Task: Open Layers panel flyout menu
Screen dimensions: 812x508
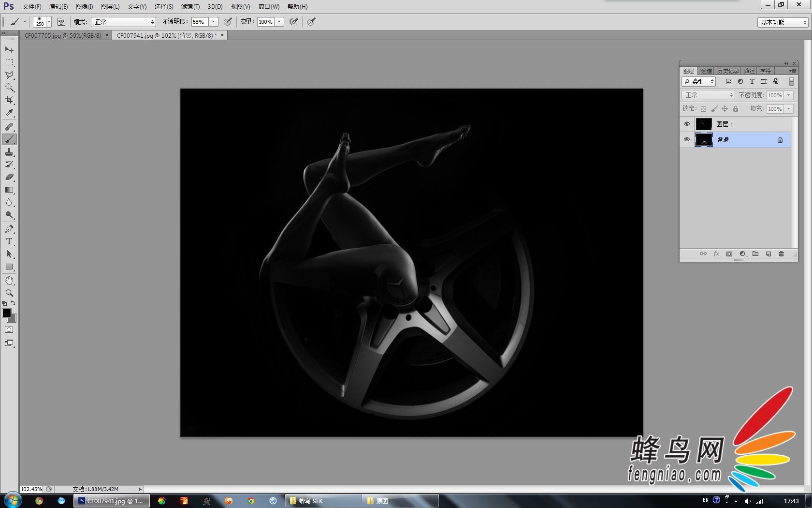Action: pos(792,71)
